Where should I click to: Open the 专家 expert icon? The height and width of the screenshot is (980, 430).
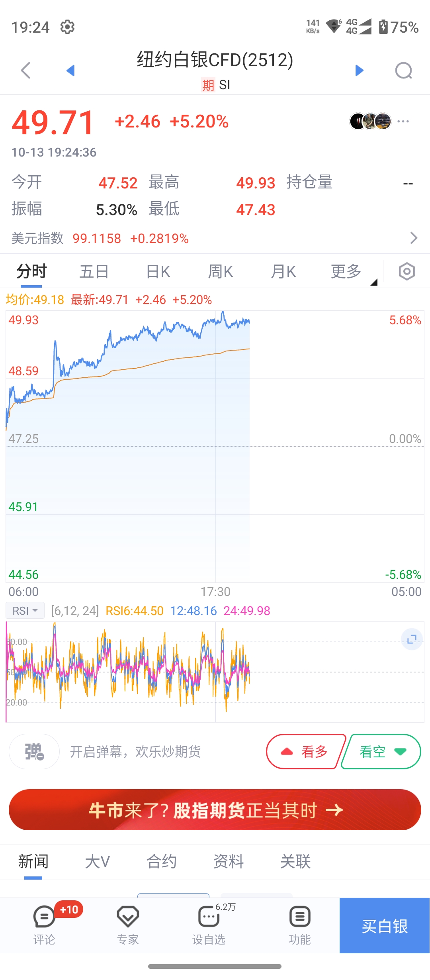(127, 925)
